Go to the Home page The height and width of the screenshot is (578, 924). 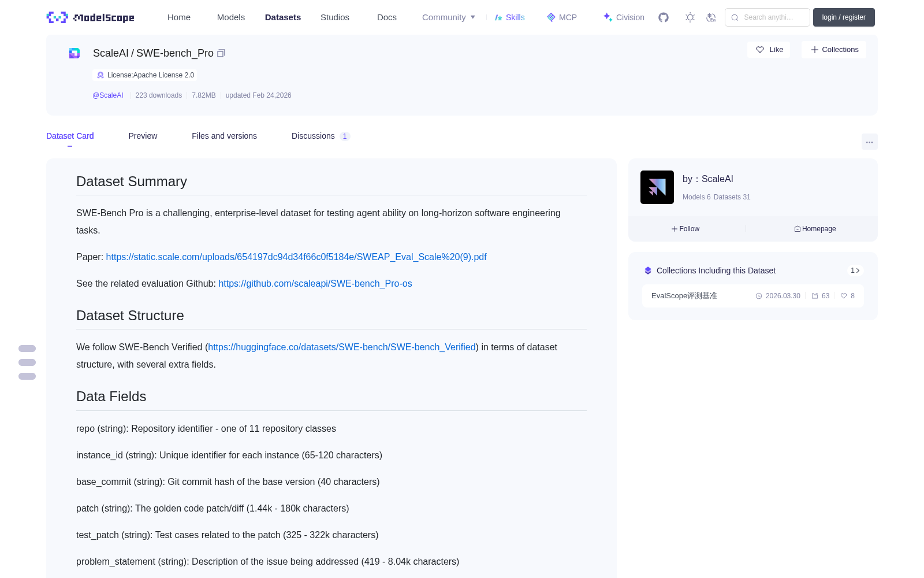[179, 17]
